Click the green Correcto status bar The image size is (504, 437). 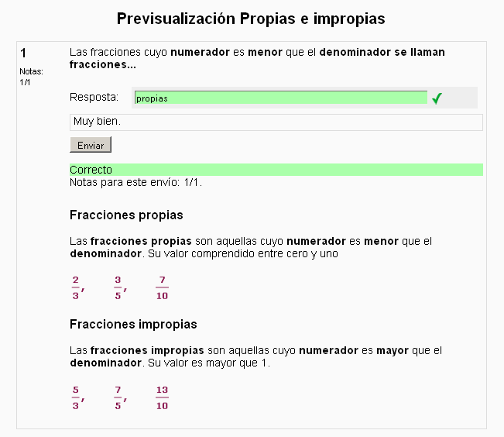click(x=276, y=170)
